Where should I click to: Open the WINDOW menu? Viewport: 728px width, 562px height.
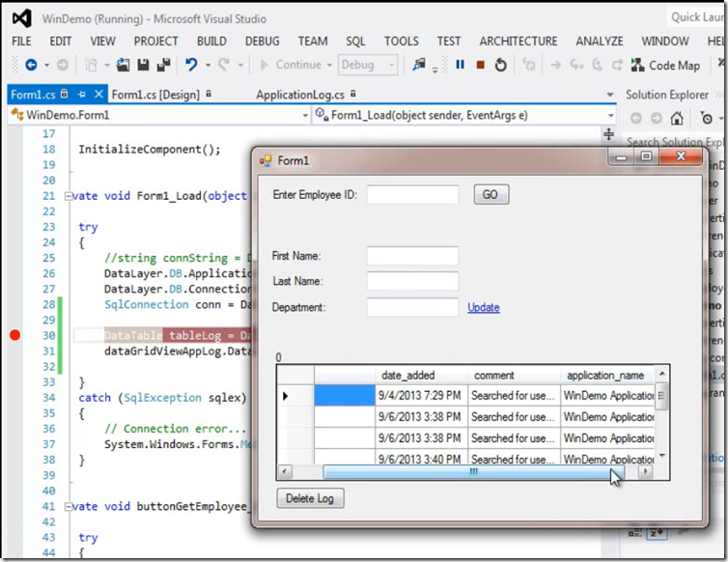click(665, 41)
